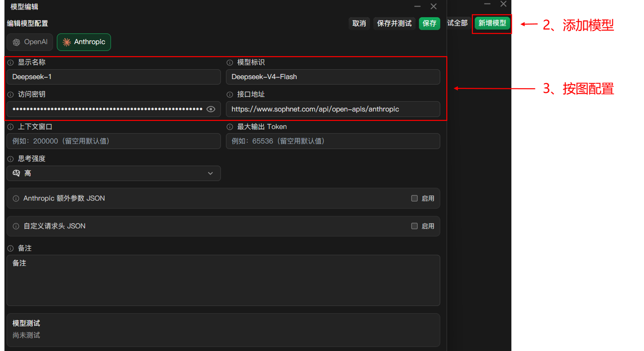Show the access key with eye icon
This screenshot has height=351, width=644.
coord(211,109)
